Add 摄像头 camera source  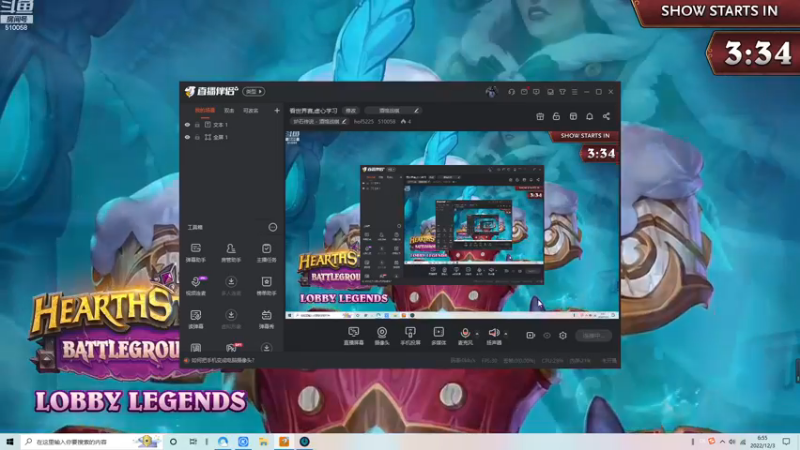(x=382, y=336)
